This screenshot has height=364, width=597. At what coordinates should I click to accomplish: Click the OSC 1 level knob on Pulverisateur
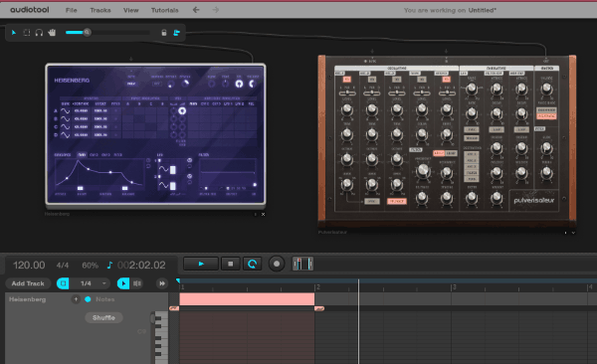point(347,110)
